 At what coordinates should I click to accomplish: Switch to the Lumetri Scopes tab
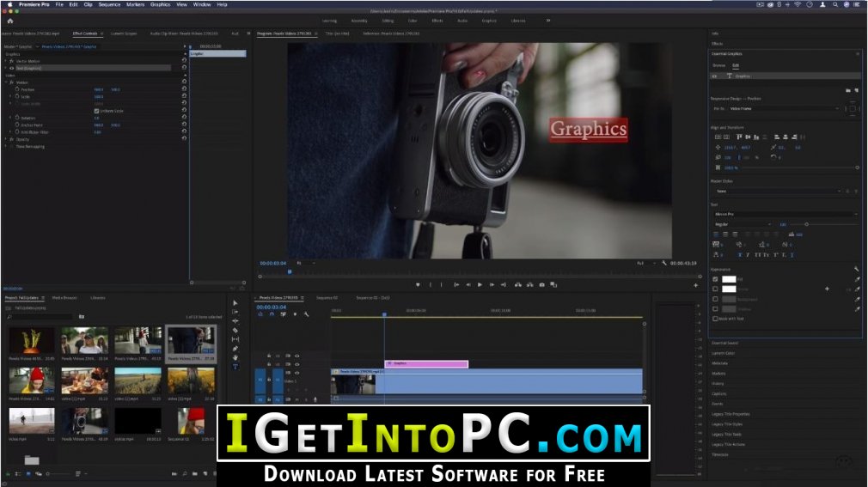124,33
